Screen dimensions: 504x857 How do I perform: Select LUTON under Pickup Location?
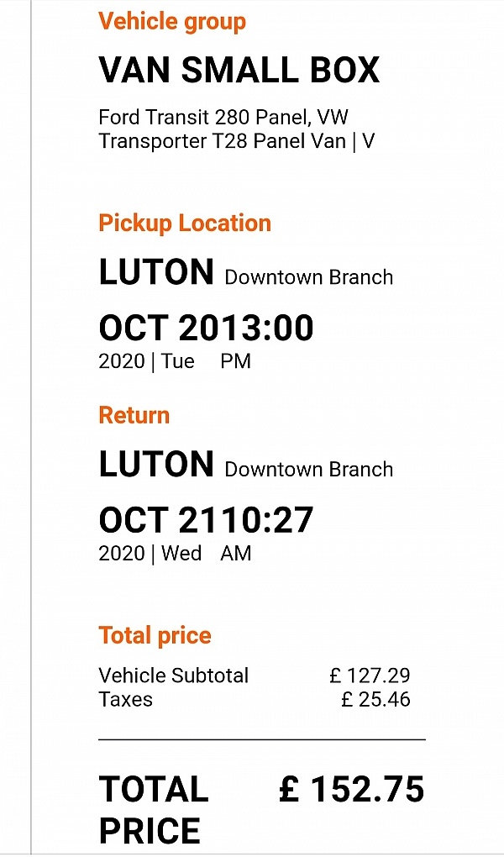point(156,272)
